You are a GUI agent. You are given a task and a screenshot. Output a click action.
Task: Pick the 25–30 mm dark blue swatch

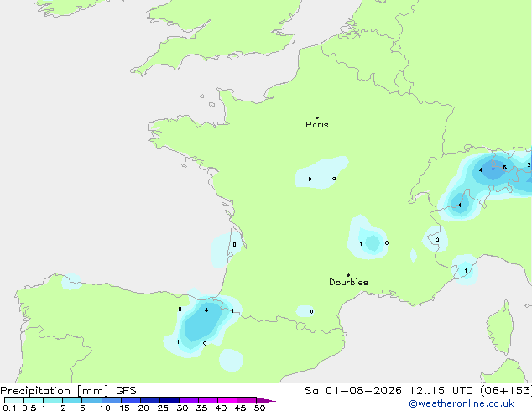(170, 400)
